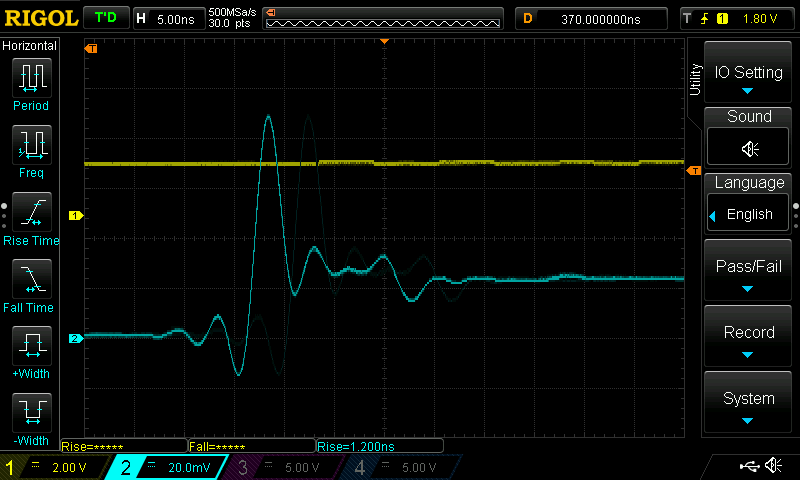Open the System menu
The width and height of the screenshot is (800, 480).
click(x=748, y=402)
